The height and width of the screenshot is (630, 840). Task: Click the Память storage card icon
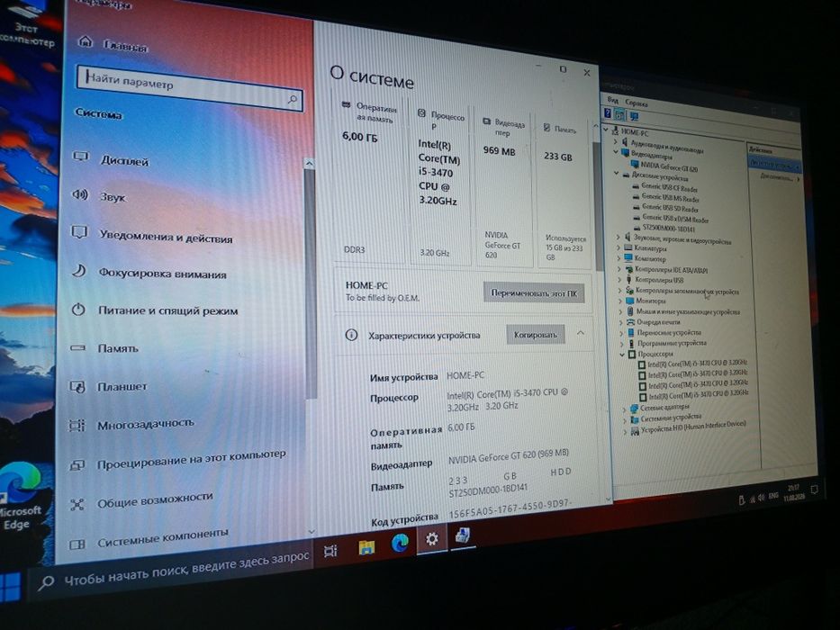click(x=546, y=128)
